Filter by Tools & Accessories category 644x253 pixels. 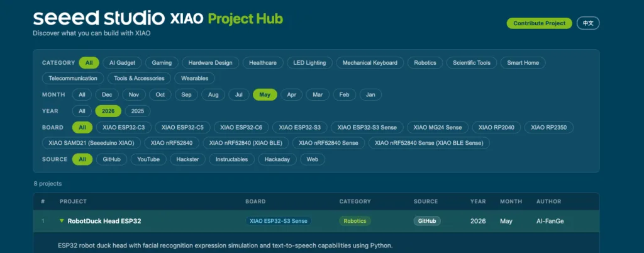[139, 78]
